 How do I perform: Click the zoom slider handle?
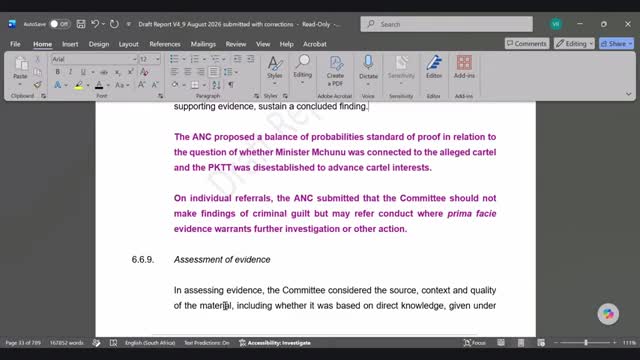[x=586, y=343]
